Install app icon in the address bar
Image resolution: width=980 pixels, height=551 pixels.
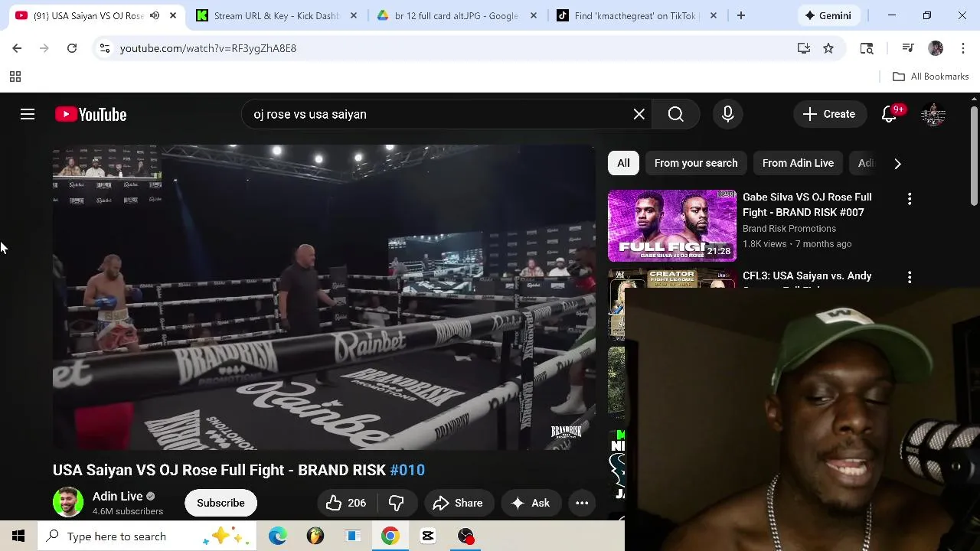click(x=803, y=48)
